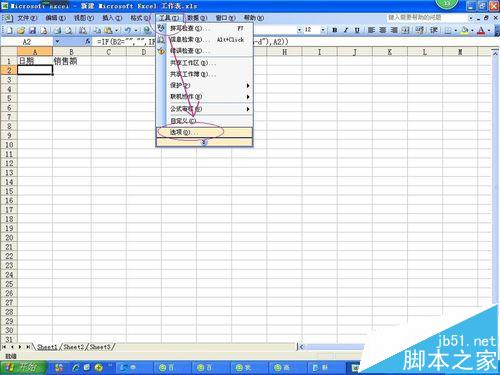500x375 pixels.
Task: Click the Align Left icon
Action: [371, 30]
